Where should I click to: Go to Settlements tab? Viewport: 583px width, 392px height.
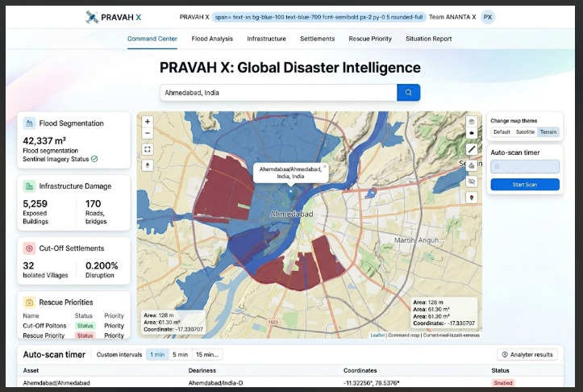(317, 39)
